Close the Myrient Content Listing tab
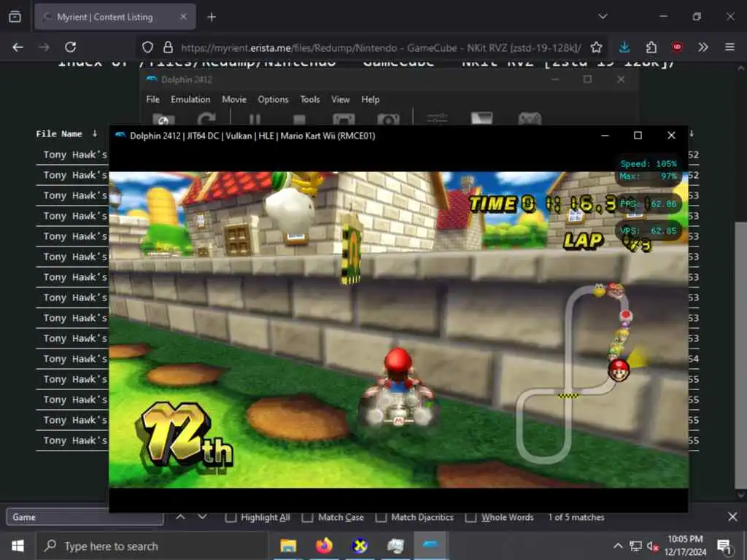Viewport: 747px width, 560px height. [183, 17]
